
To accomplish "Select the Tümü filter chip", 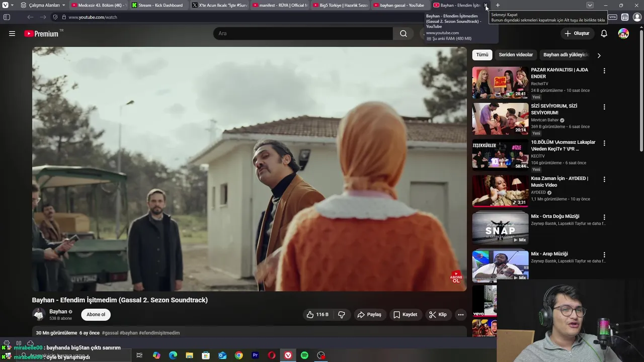I will 482,55.
